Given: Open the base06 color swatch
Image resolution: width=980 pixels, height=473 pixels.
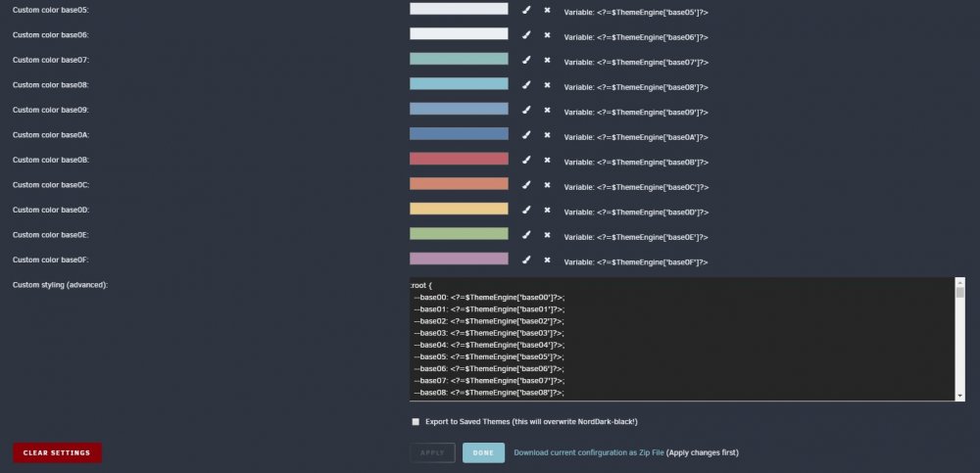Looking at the screenshot, I should coord(459,33).
